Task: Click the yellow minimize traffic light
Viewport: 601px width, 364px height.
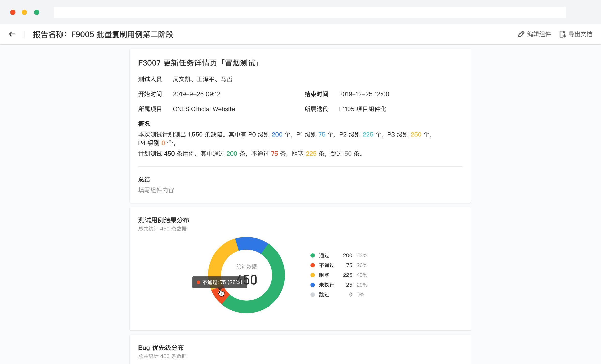Action: coord(25,12)
